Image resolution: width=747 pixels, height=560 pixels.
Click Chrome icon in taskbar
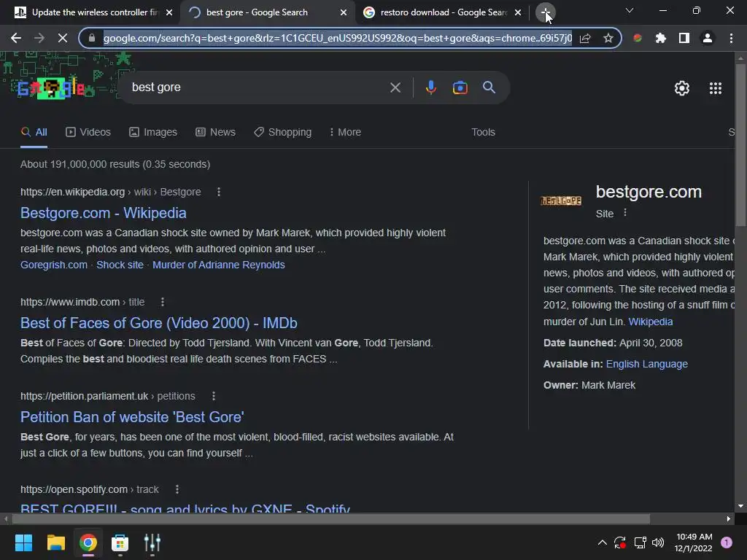88,542
